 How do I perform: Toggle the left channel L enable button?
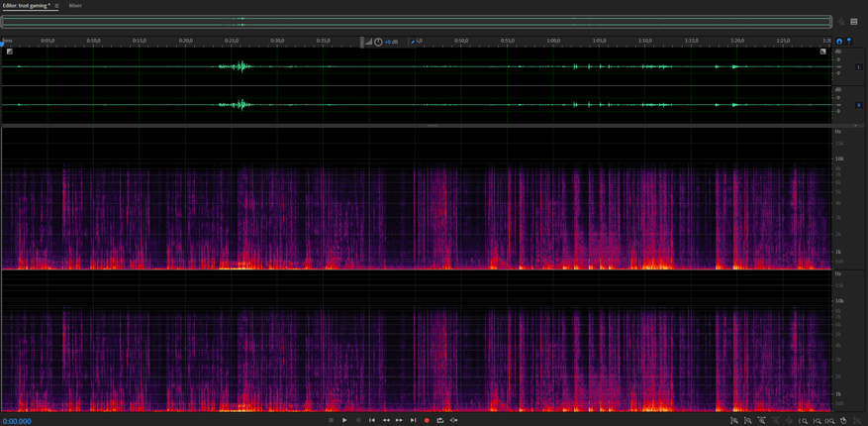click(858, 67)
